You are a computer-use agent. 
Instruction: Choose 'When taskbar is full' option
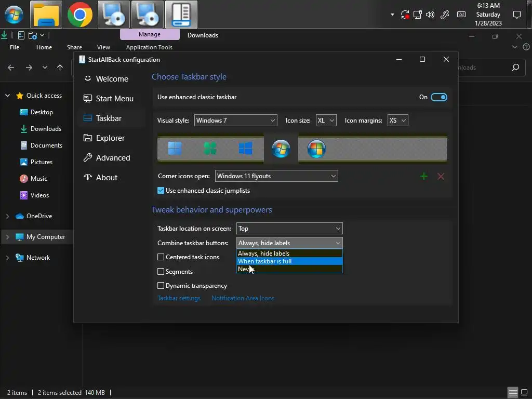(x=289, y=261)
